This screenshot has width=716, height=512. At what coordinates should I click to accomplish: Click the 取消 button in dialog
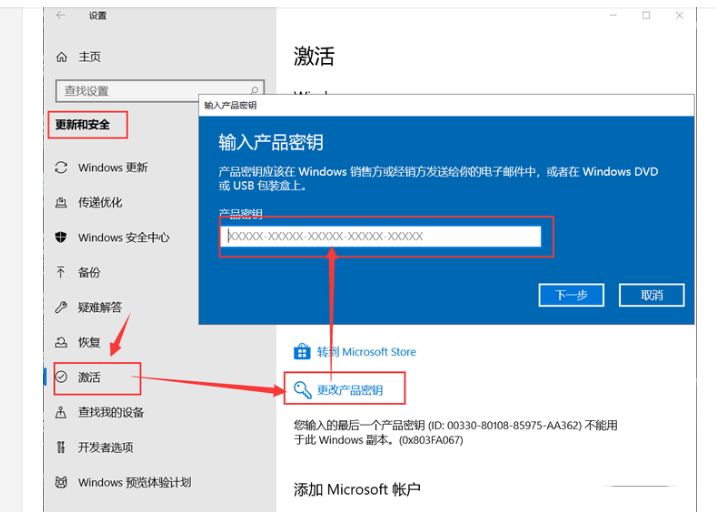[652, 295]
